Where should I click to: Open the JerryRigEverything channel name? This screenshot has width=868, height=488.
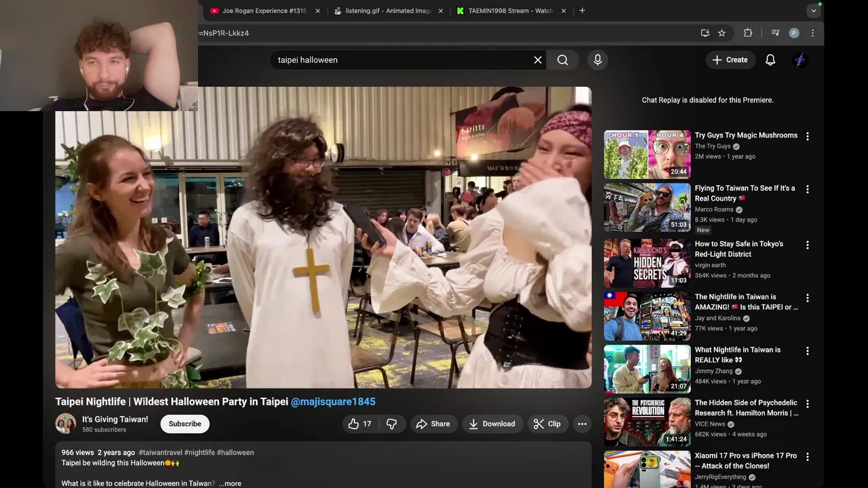pos(722,476)
